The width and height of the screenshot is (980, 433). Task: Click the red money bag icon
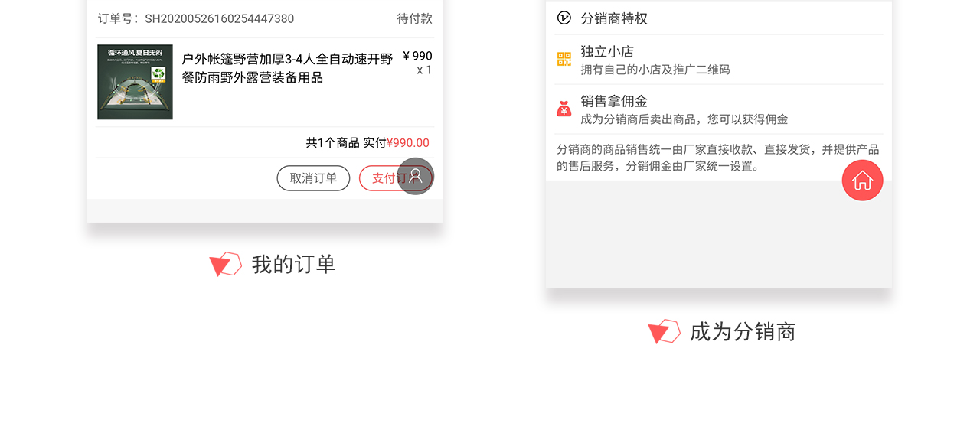[x=564, y=109]
